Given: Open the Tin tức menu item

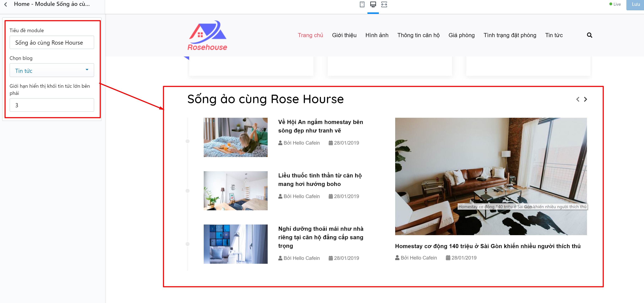Looking at the screenshot, I should point(554,35).
